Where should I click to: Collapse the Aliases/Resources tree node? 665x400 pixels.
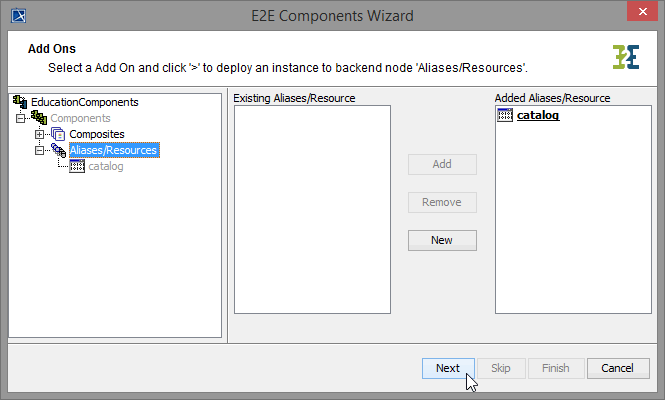pyautogui.click(x=39, y=150)
